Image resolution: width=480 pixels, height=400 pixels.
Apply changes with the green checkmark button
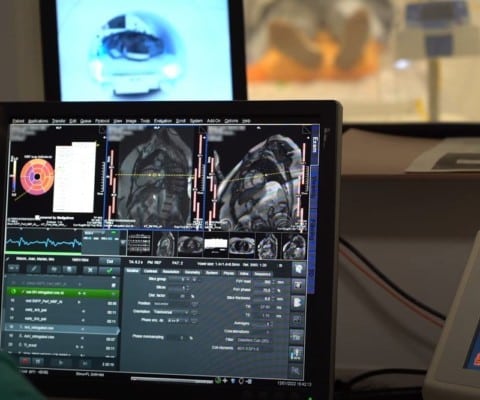[x=109, y=270]
